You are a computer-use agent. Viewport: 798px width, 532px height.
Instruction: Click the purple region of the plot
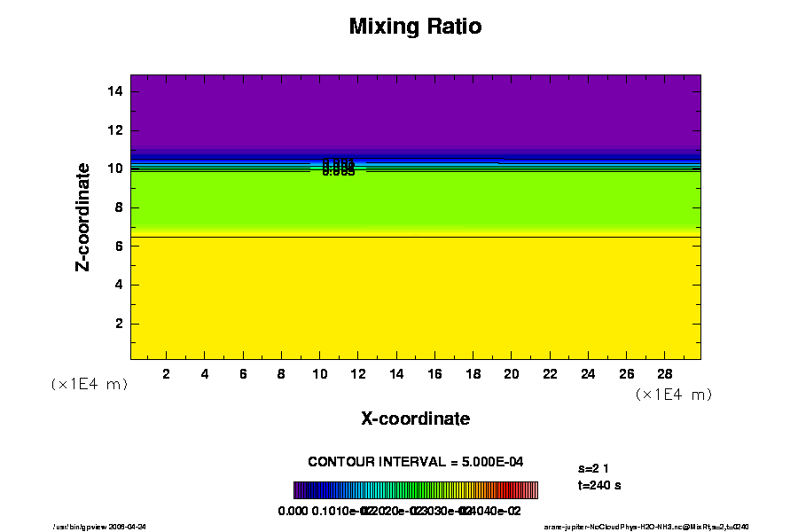pyautogui.click(x=415, y=111)
